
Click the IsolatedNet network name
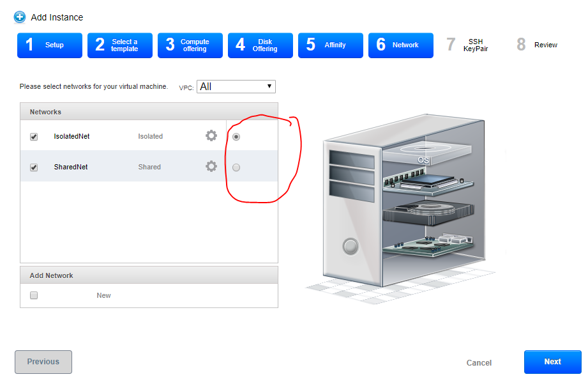pyautogui.click(x=72, y=136)
